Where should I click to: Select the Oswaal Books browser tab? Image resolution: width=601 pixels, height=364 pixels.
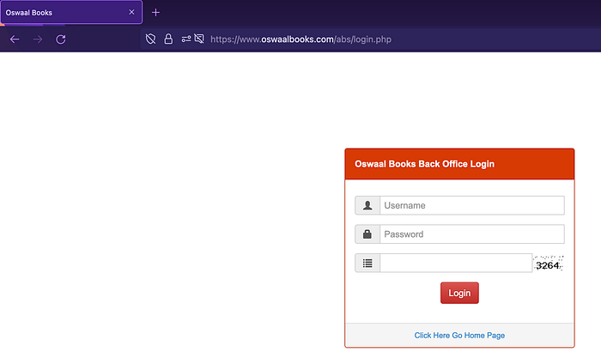(71, 12)
